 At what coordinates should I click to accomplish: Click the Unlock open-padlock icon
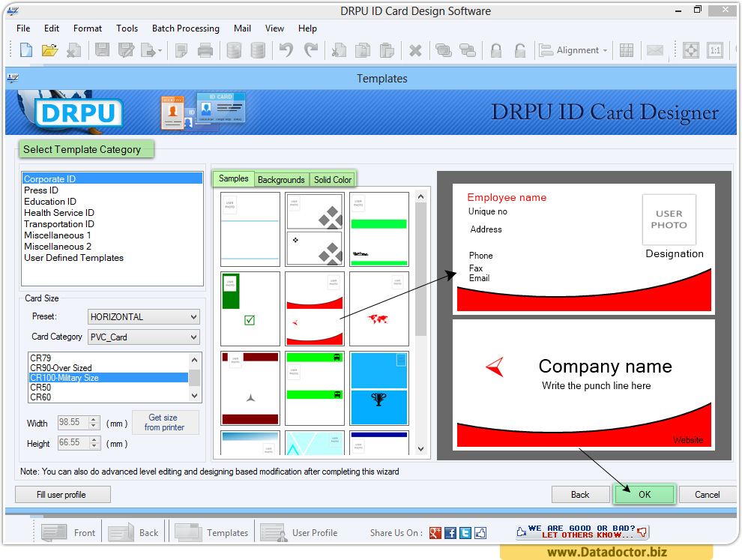tap(519, 49)
